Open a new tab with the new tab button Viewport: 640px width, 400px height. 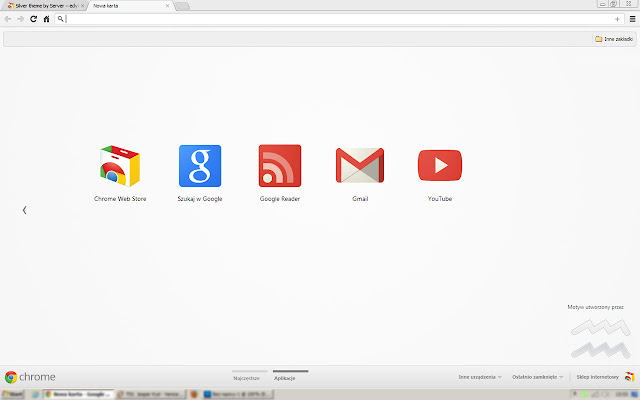[x=182, y=6]
